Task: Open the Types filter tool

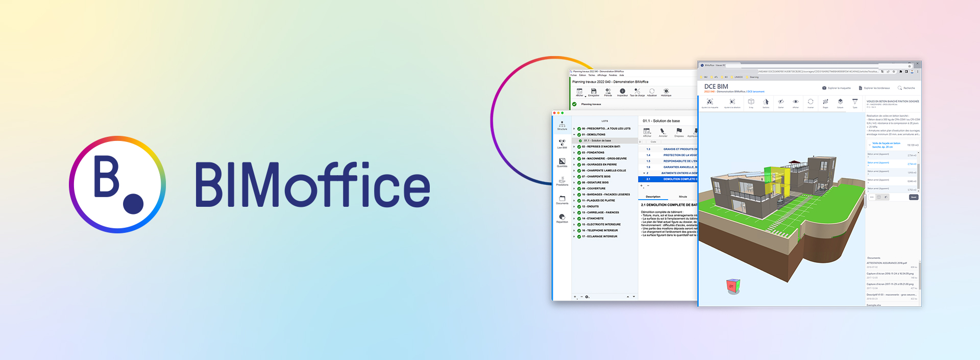Action: 855,103
